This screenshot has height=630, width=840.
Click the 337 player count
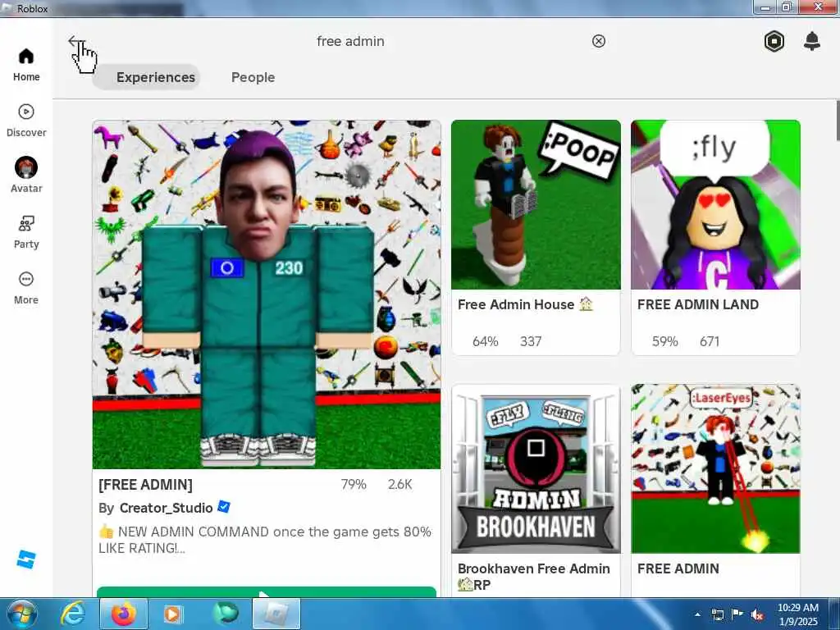531,341
